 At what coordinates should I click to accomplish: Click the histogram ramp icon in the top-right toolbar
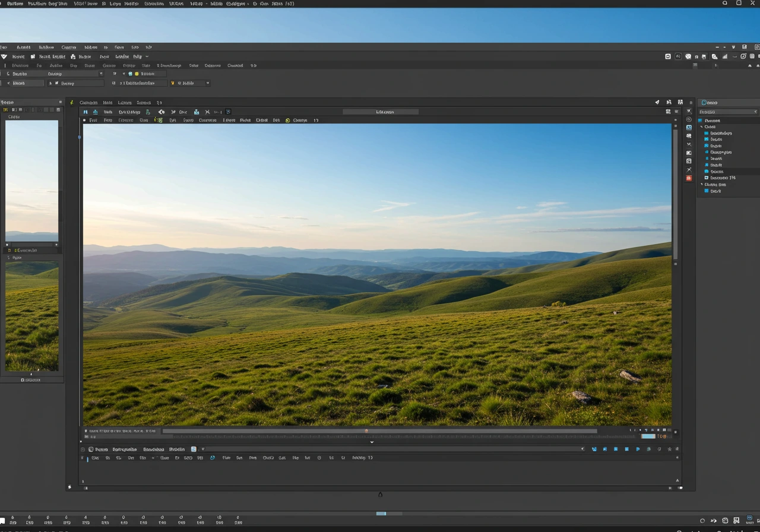coord(724,56)
